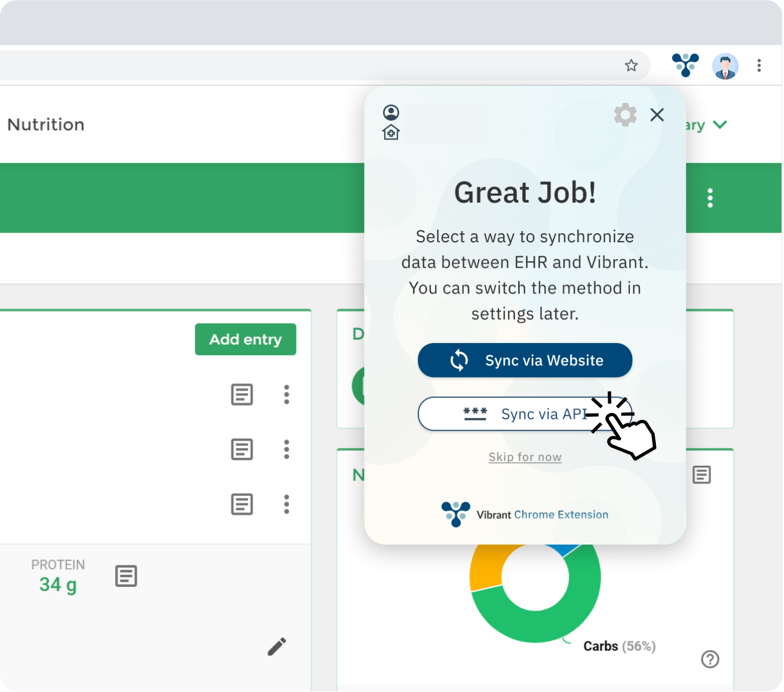Choose Sync via API option

[x=525, y=413]
